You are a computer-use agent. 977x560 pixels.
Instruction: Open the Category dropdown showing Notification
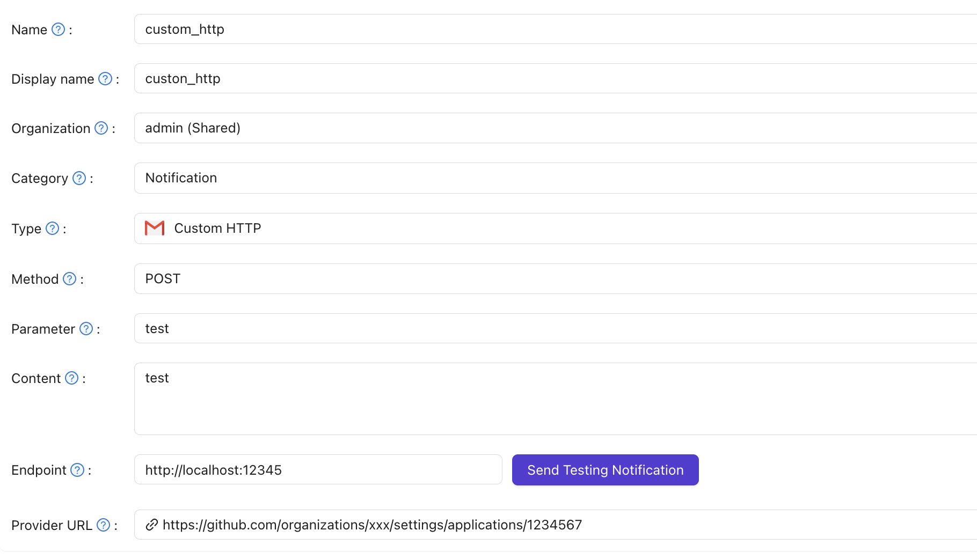(376, 178)
